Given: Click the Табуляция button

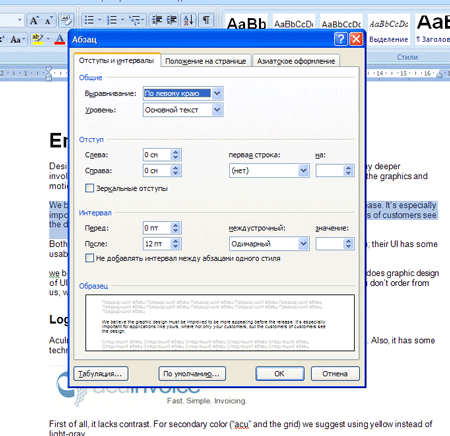Looking at the screenshot, I should 101,374.
